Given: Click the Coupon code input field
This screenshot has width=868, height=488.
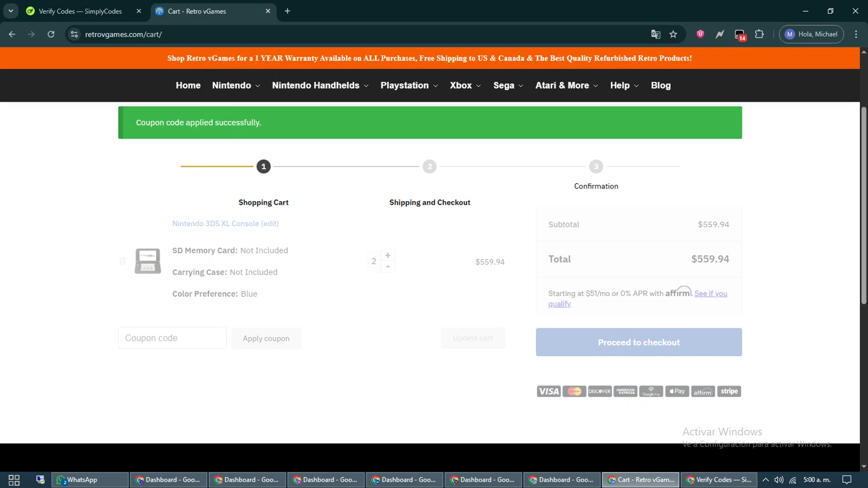Looking at the screenshot, I should [x=172, y=338].
